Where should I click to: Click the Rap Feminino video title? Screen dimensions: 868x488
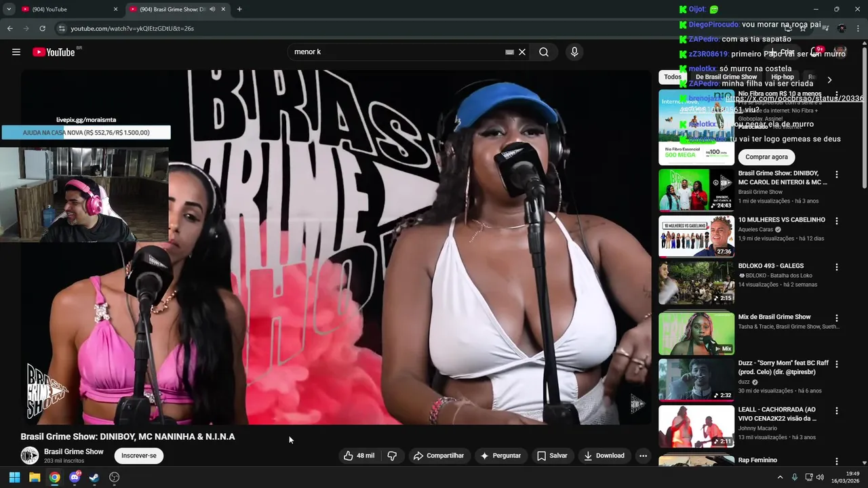coord(757,460)
